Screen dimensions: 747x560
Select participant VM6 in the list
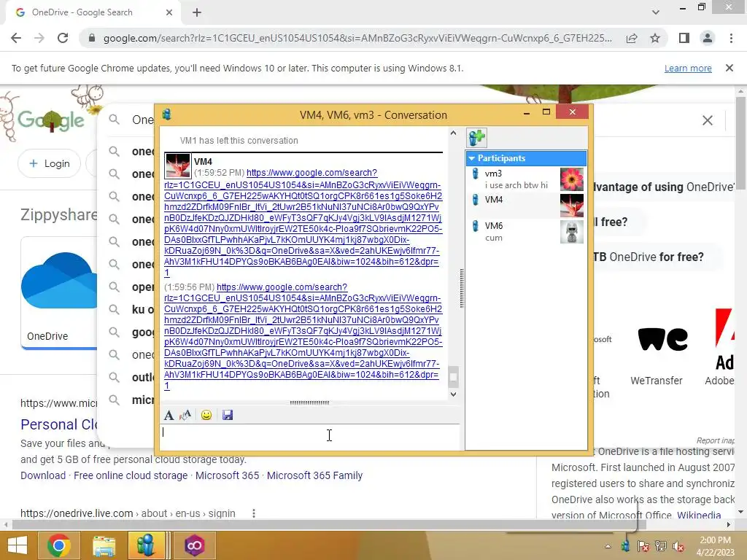pos(526,231)
